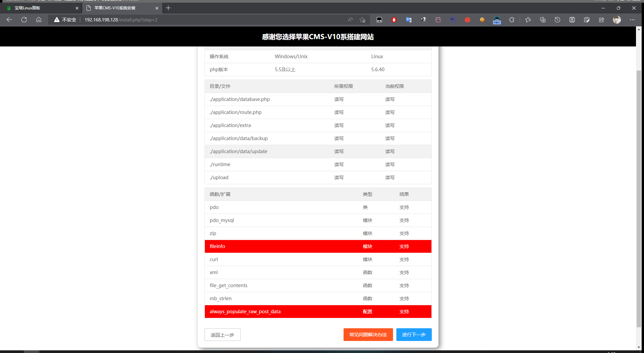
Task: Open a new browser tab
Action: 168,8
